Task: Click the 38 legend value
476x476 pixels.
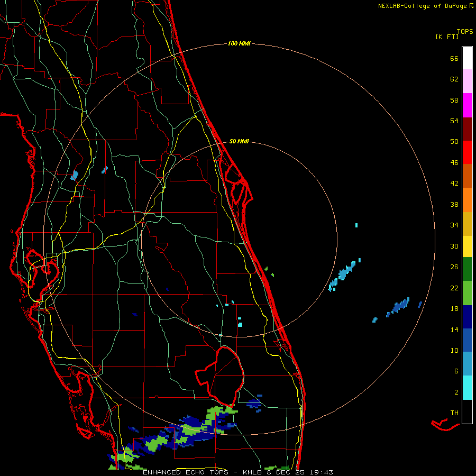Action: coord(454,204)
